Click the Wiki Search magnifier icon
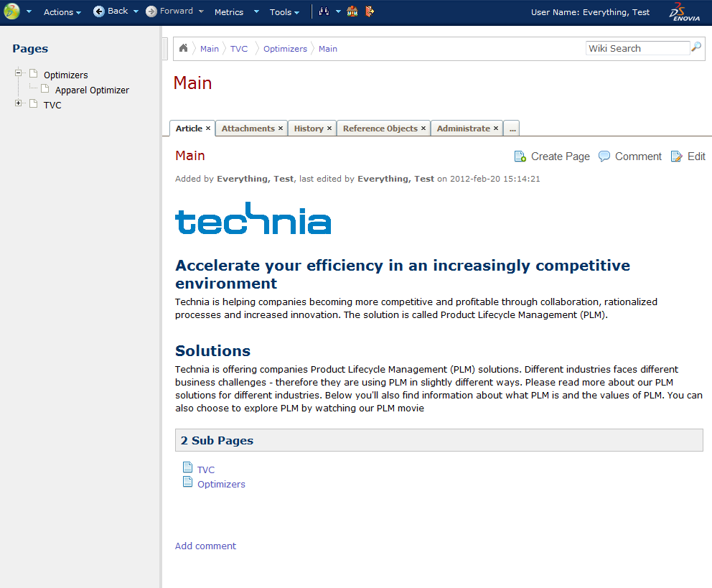Viewport: 712px width, 588px height. [696, 48]
